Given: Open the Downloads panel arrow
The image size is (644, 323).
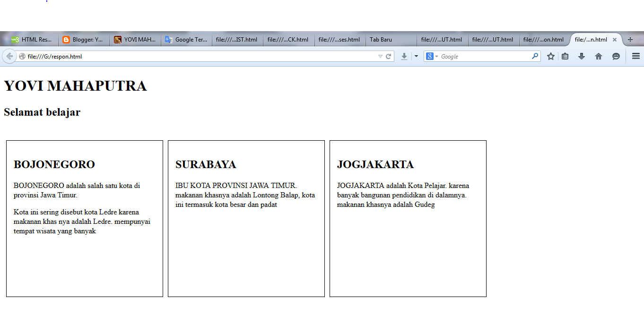Looking at the screenshot, I should tap(582, 57).
